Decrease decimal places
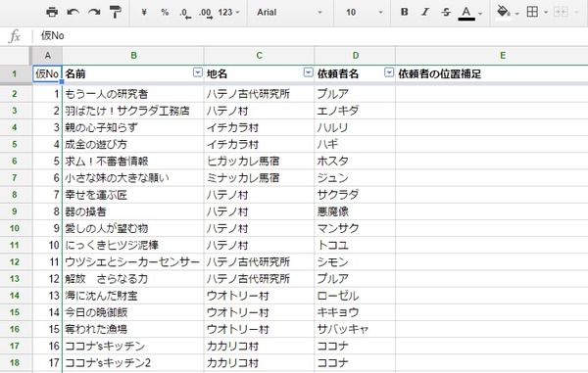 pyautogui.click(x=185, y=13)
